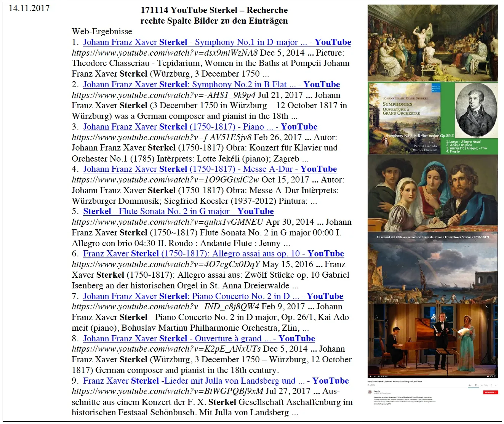Click text '1817) German composer and pianist in the 18th century.'
Image resolution: width=504 pixels, height=424 pixels.
(x=175, y=370)
